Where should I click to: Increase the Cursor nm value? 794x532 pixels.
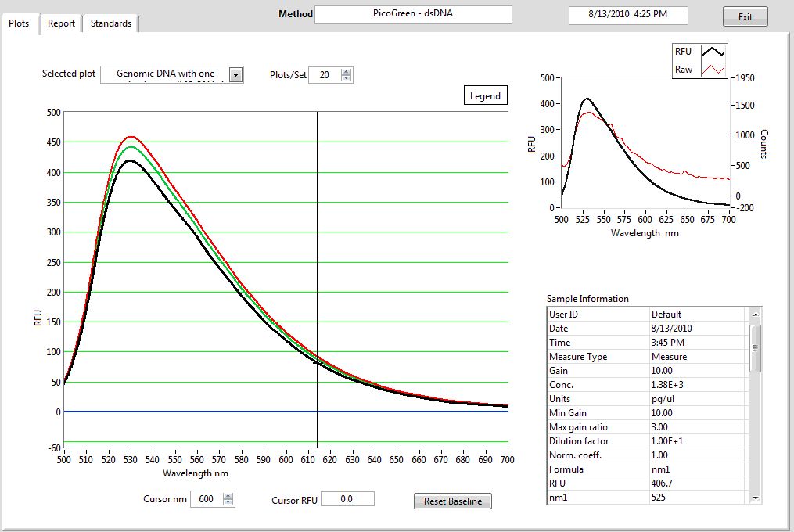[228, 495]
